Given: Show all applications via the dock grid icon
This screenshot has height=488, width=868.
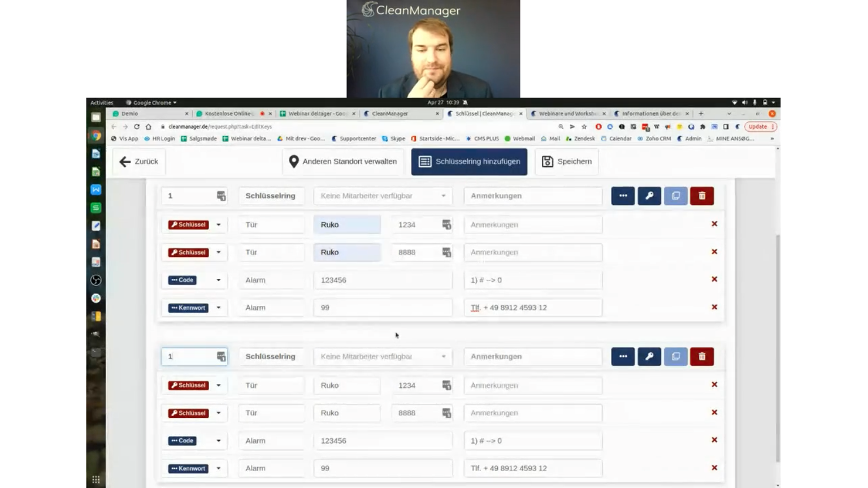Looking at the screenshot, I should (x=96, y=480).
